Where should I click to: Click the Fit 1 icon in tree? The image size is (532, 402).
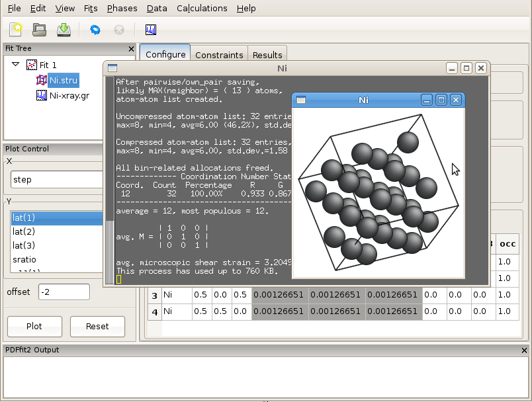(x=32, y=65)
